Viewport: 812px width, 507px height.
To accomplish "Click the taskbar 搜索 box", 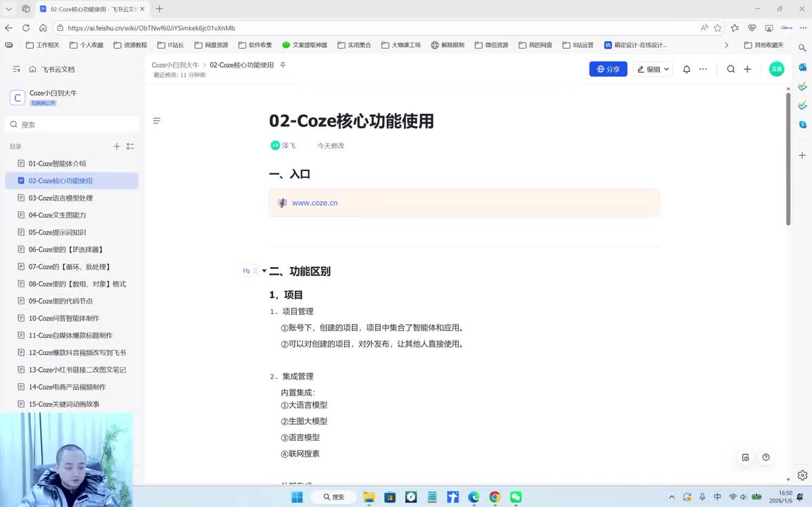I will 334,497.
